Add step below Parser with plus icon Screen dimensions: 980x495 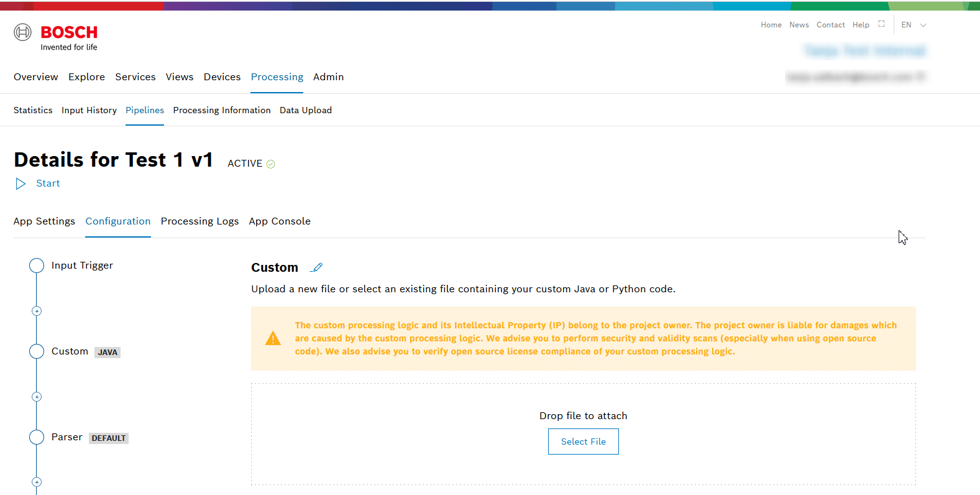tap(37, 482)
